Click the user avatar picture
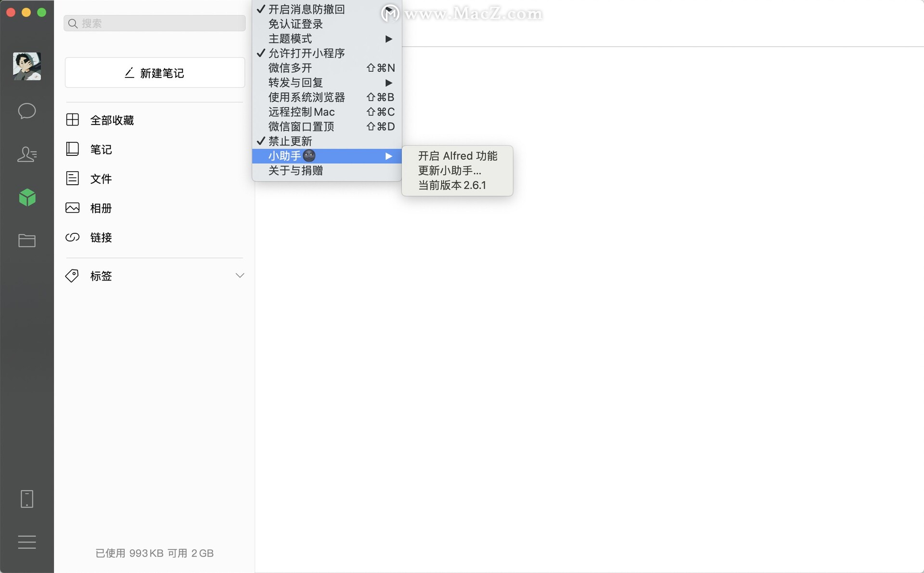This screenshot has height=573, width=924. (27, 66)
